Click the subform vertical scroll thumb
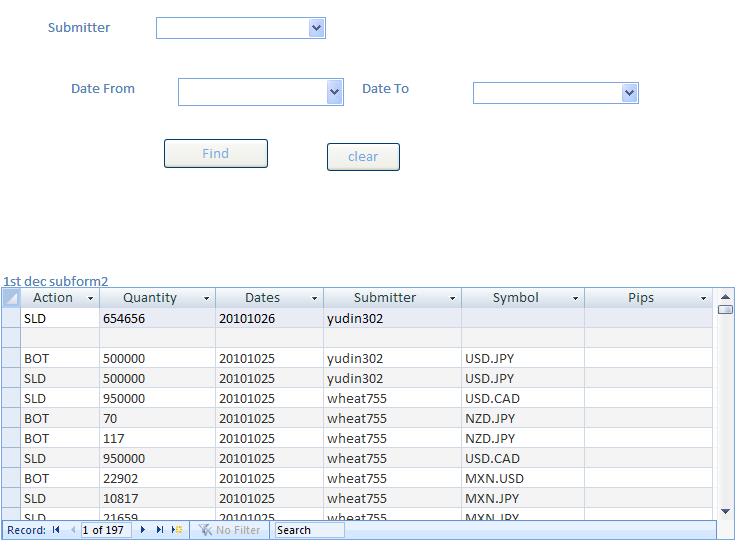 tap(725, 310)
